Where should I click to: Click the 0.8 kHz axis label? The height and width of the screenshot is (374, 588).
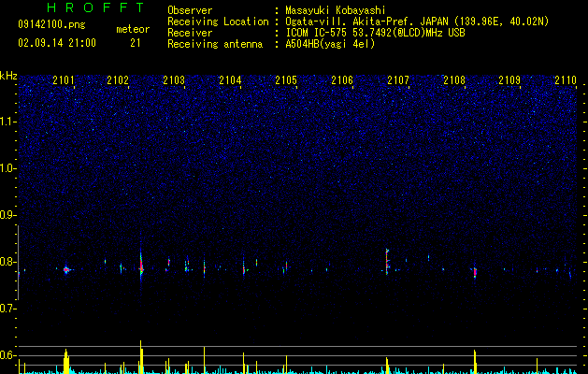point(8,262)
